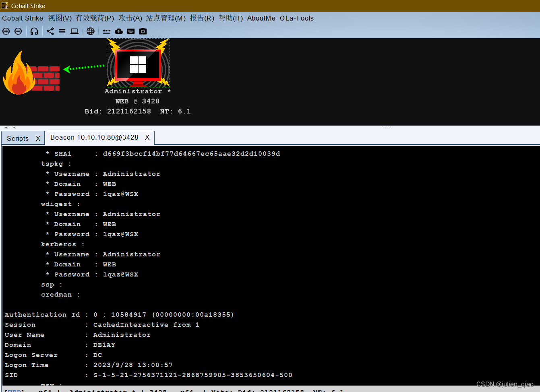540x392 pixels.
Task: Close the Beacon 10.10.10.80@3428 tab
Action: (147, 137)
